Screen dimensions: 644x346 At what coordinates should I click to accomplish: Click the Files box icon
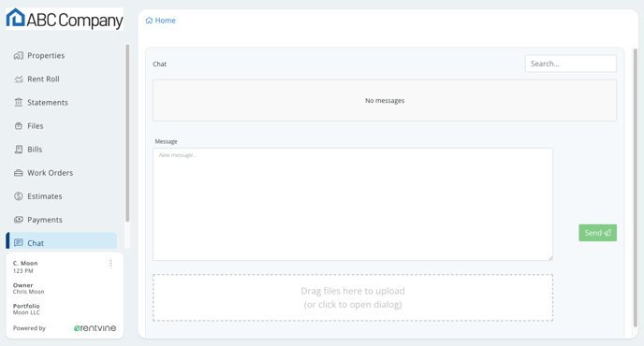(x=19, y=125)
